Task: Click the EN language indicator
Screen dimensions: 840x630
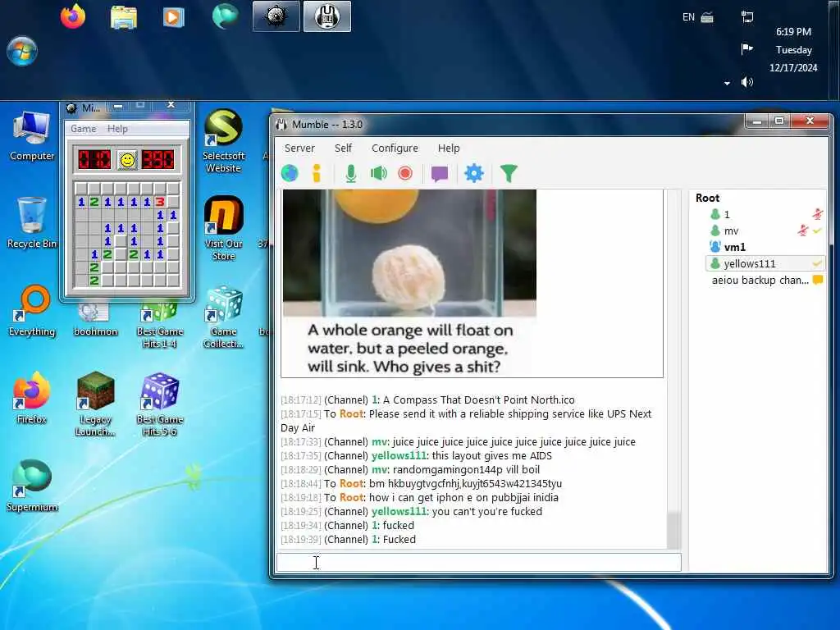Action: coord(688,17)
